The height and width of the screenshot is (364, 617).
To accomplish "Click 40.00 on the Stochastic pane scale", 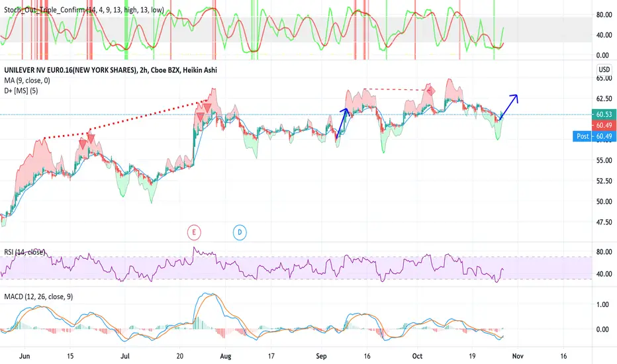I will 604,35.
